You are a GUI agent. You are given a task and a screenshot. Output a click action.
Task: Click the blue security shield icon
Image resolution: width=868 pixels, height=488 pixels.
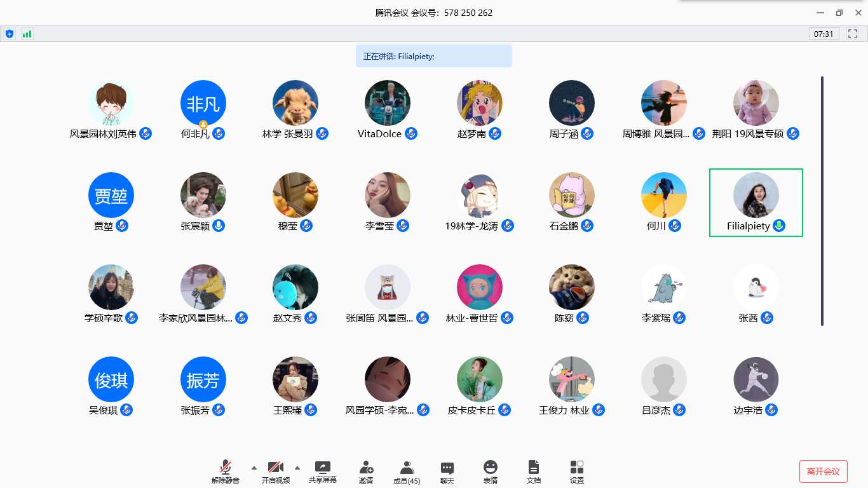[10, 34]
